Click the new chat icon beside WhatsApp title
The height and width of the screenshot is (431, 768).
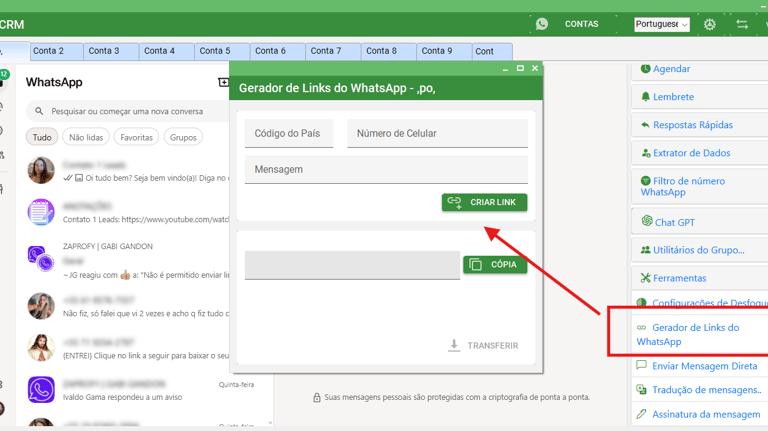pos(223,82)
